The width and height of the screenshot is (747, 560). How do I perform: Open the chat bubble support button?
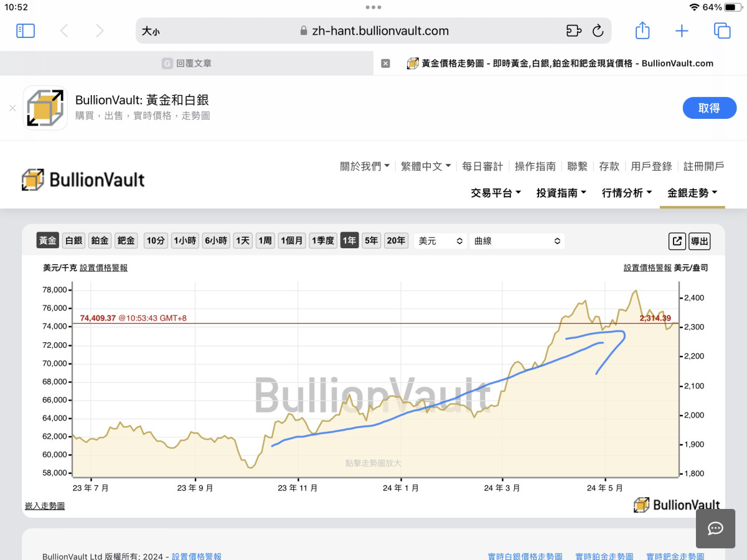715,528
